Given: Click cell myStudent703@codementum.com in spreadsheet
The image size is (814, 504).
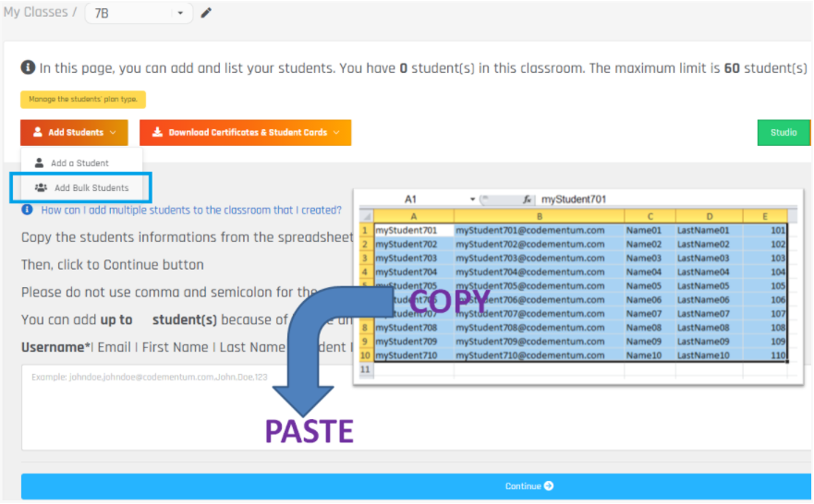Looking at the screenshot, I should click(x=539, y=258).
